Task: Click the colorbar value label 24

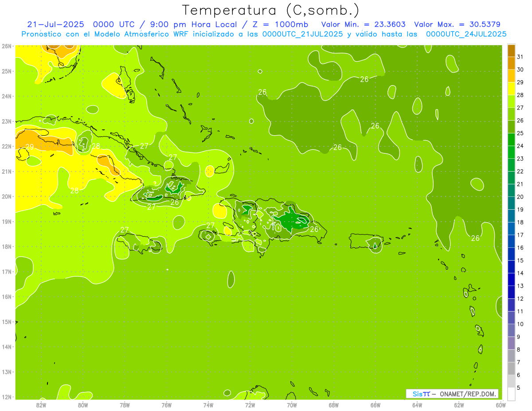Action: tap(520, 146)
